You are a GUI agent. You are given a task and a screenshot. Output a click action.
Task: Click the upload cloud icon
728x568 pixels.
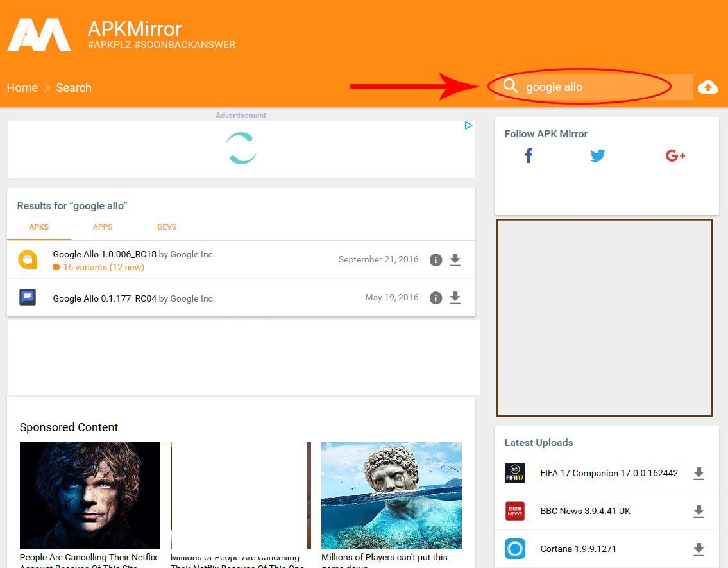707,87
